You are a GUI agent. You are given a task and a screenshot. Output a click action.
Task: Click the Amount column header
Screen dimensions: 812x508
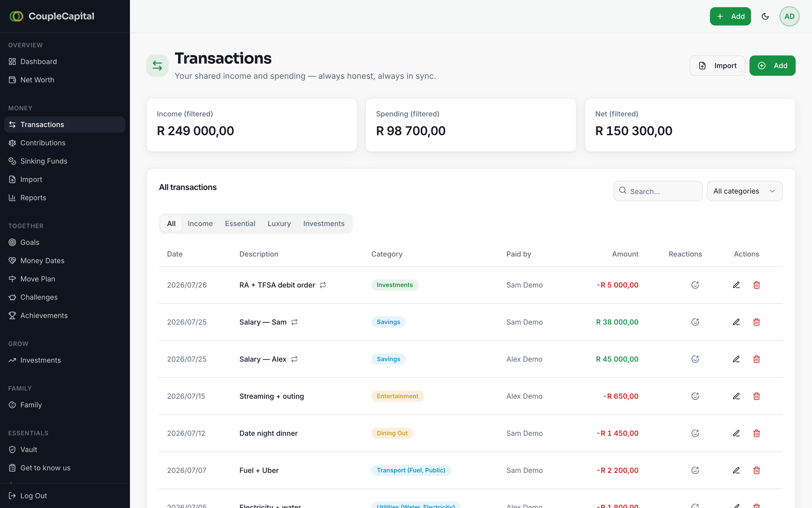(625, 254)
